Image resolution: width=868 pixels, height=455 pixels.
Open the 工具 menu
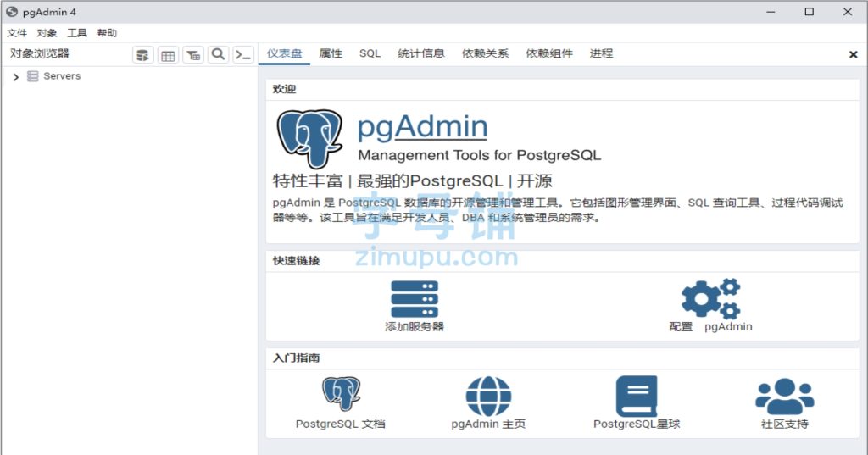(77, 33)
